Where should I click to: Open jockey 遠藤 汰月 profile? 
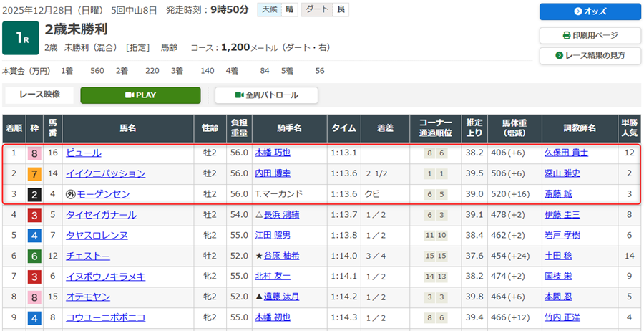pyautogui.click(x=281, y=297)
